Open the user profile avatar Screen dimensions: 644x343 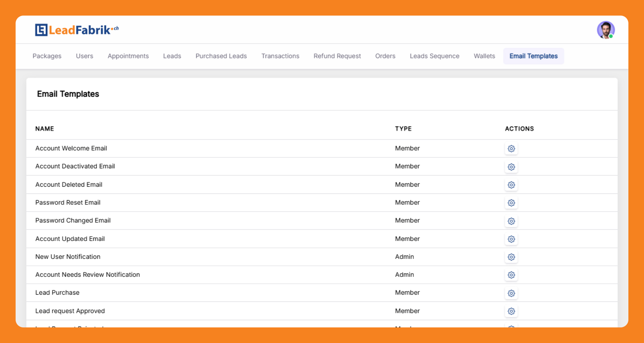tap(605, 30)
